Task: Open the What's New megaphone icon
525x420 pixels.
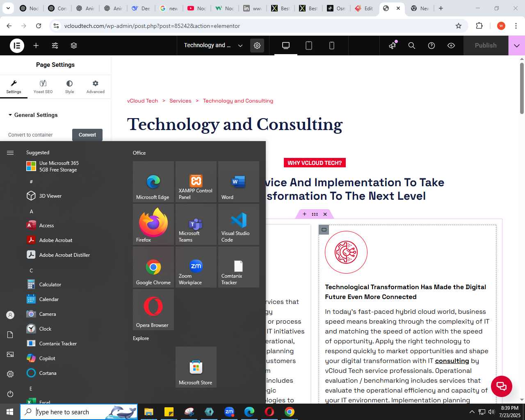Action: 393,46
